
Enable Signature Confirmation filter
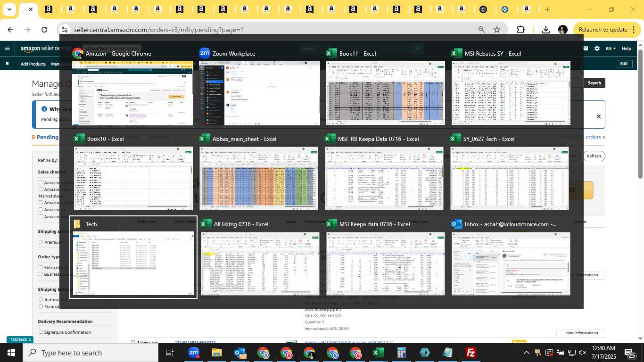[41, 332]
